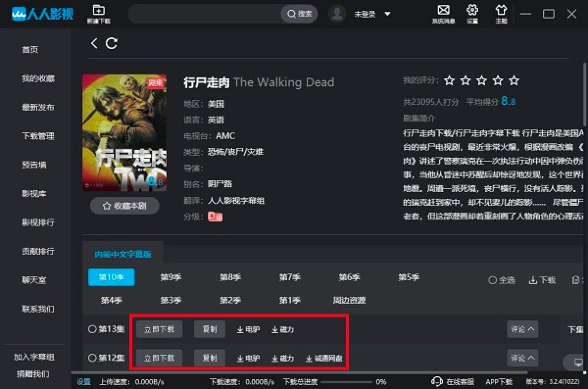Open 首页 in the sidebar
The image size is (588, 389).
tap(30, 49)
